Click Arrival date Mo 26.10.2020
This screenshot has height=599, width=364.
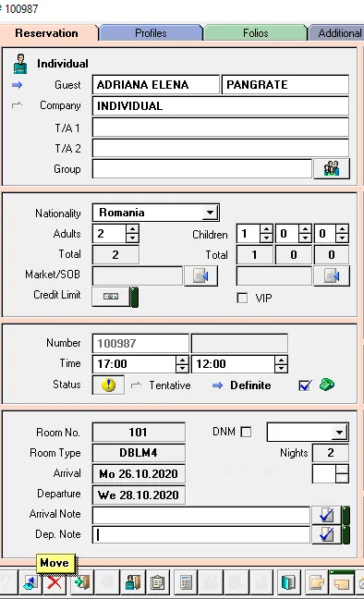pos(139,473)
